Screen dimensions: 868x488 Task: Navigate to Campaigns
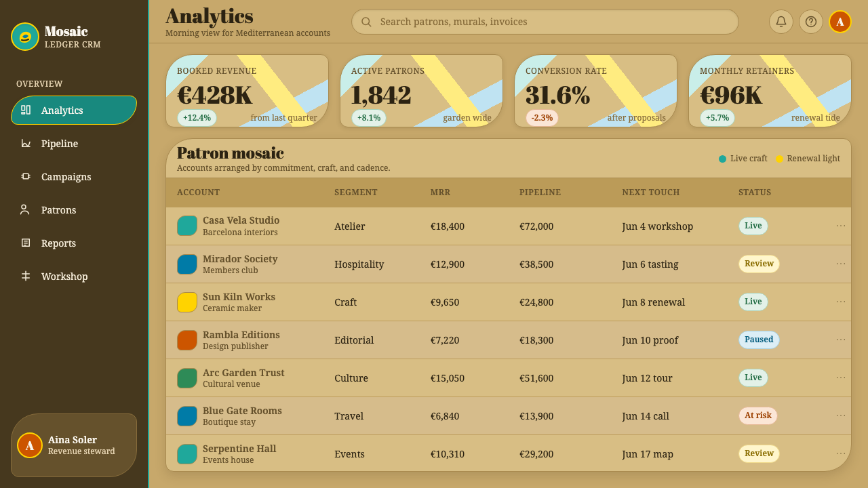[74, 176]
